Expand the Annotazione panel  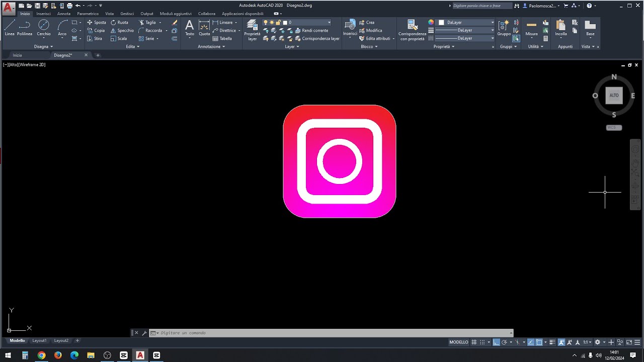[x=211, y=47]
